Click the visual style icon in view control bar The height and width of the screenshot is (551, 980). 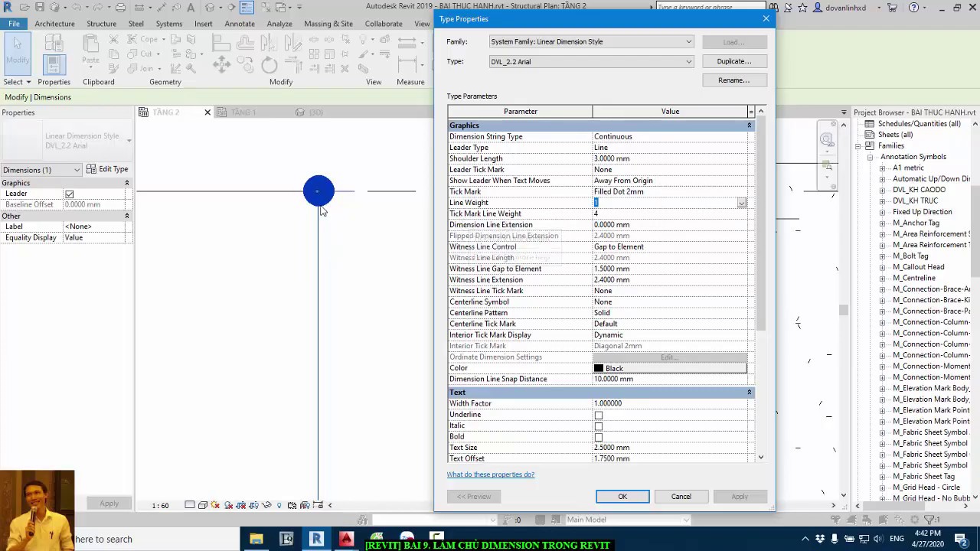pyautogui.click(x=202, y=505)
